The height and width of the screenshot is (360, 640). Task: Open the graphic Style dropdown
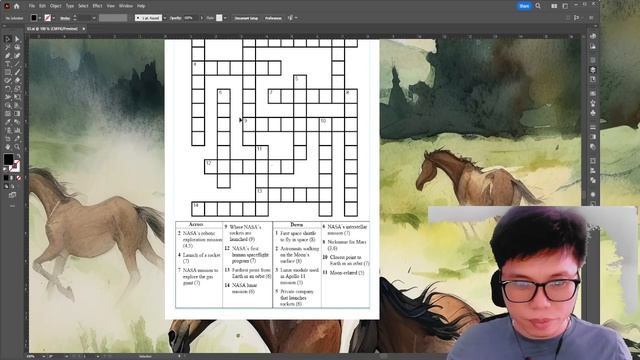click(x=225, y=18)
